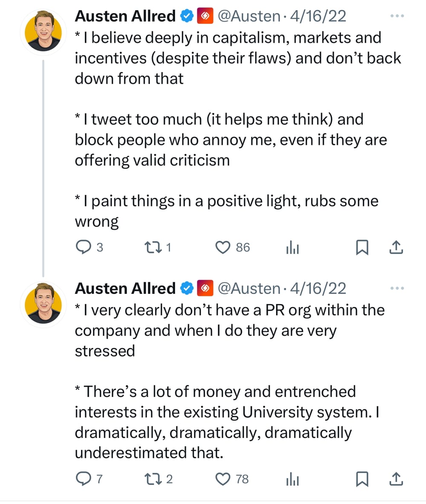Reply to the PR org tweet
The width and height of the screenshot is (426, 504).
pos(83,479)
